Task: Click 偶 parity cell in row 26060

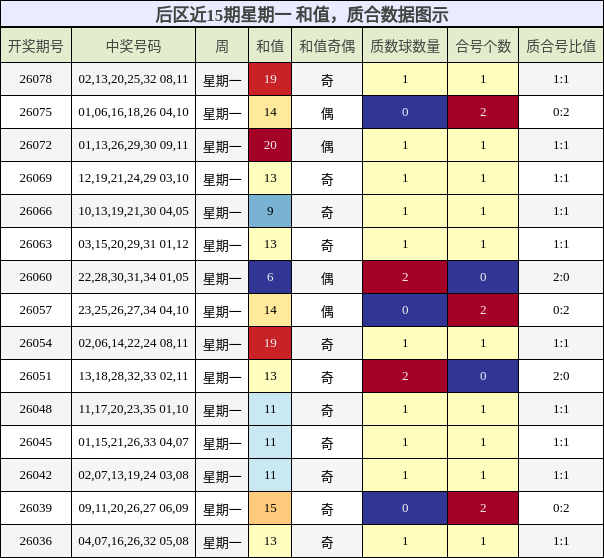Action: 327,278
